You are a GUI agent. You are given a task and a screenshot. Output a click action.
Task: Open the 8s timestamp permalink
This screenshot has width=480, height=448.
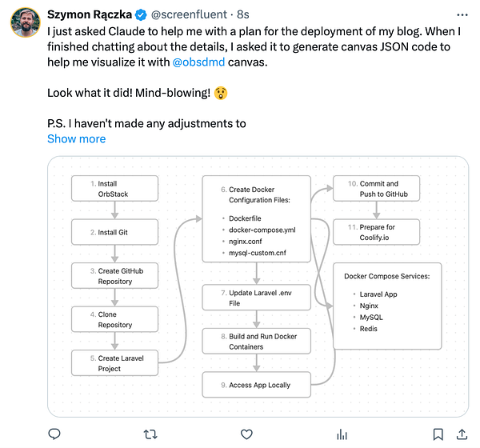coord(244,14)
